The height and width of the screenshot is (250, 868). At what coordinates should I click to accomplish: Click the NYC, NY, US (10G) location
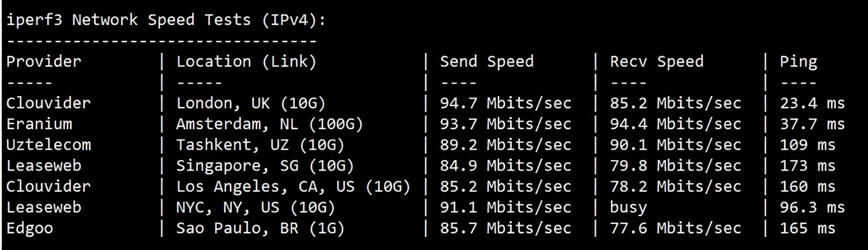pyautogui.click(x=255, y=207)
